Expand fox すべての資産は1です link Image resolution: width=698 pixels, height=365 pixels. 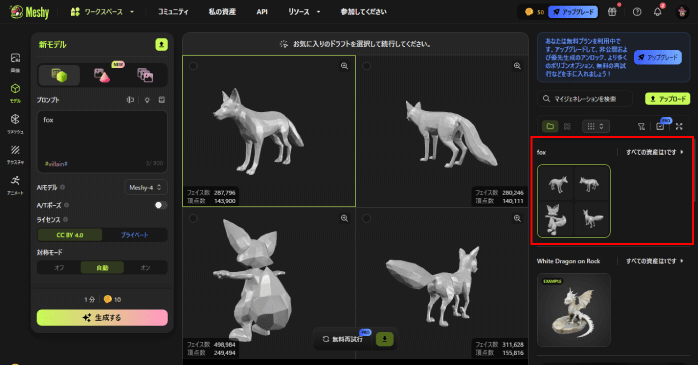[x=654, y=152]
